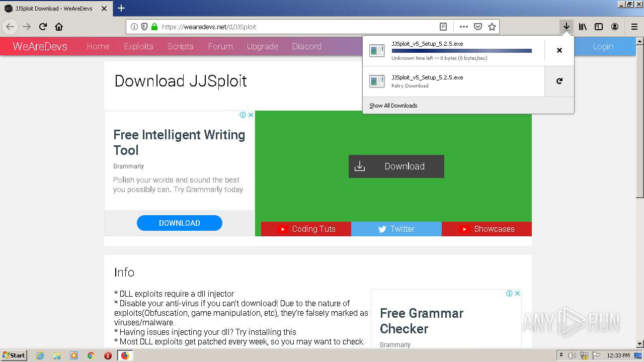Click the dark Download button on green panel
The image size is (644, 362).
pyautogui.click(x=396, y=166)
